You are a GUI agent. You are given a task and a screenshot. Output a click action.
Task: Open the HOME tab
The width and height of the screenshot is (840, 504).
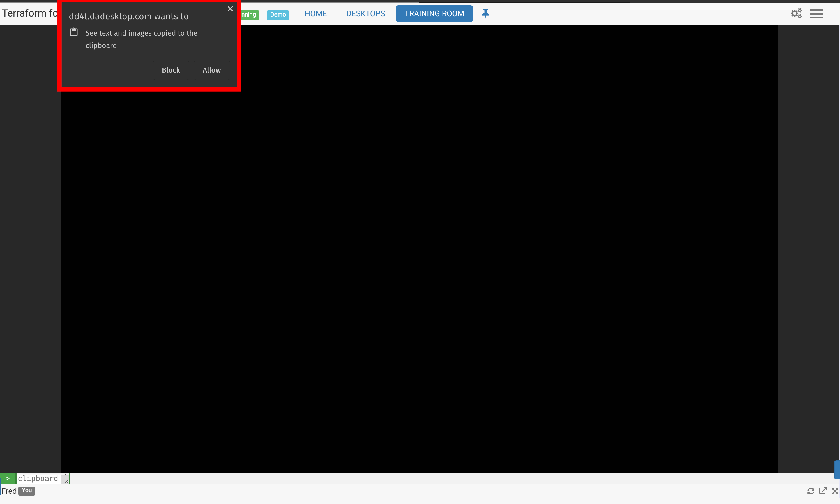(x=316, y=13)
